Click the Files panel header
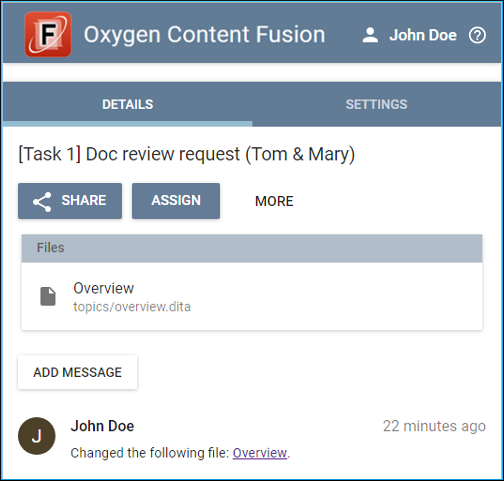The height and width of the screenshot is (481, 504). [252, 248]
